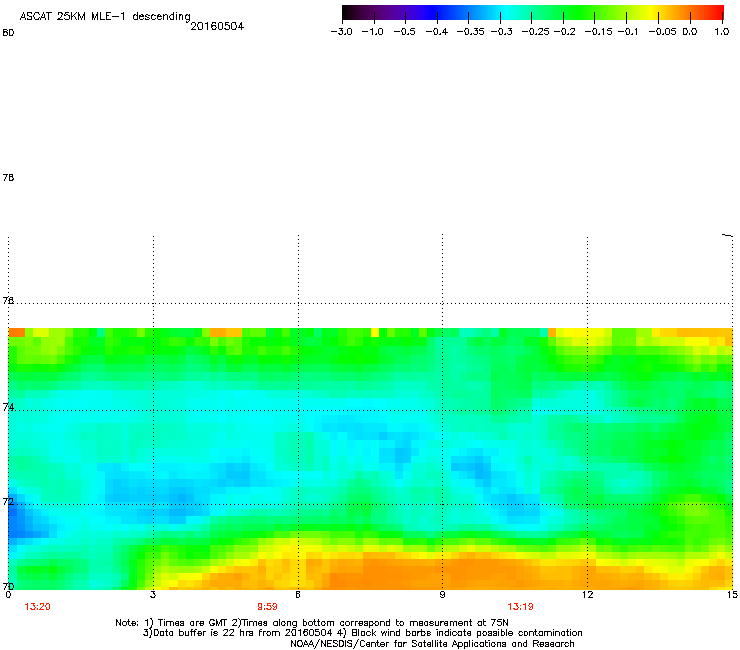Screen dimensions: 740x650
Task: Click the -0.3 color scale label
Action: point(502,32)
